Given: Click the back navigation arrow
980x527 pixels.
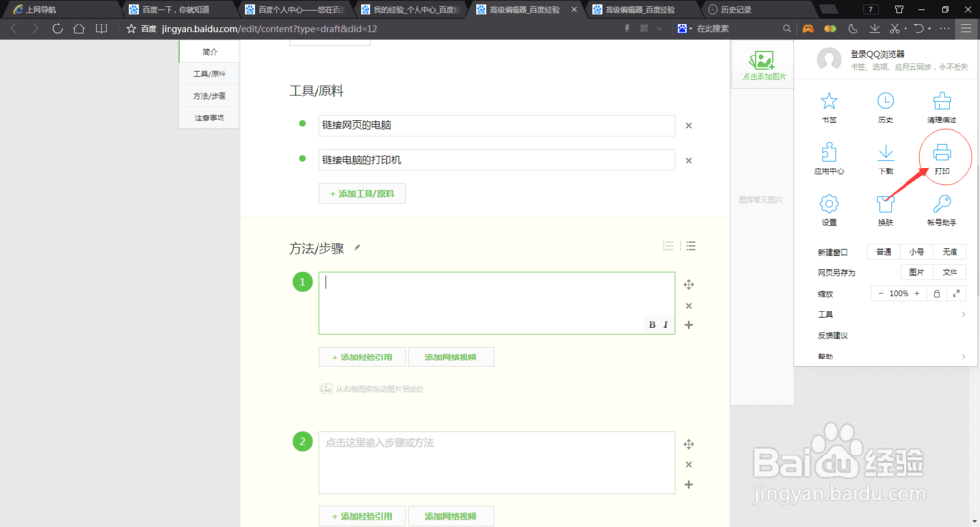Looking at the screenshot, I should pyautogui.click(x=14, y=28).
